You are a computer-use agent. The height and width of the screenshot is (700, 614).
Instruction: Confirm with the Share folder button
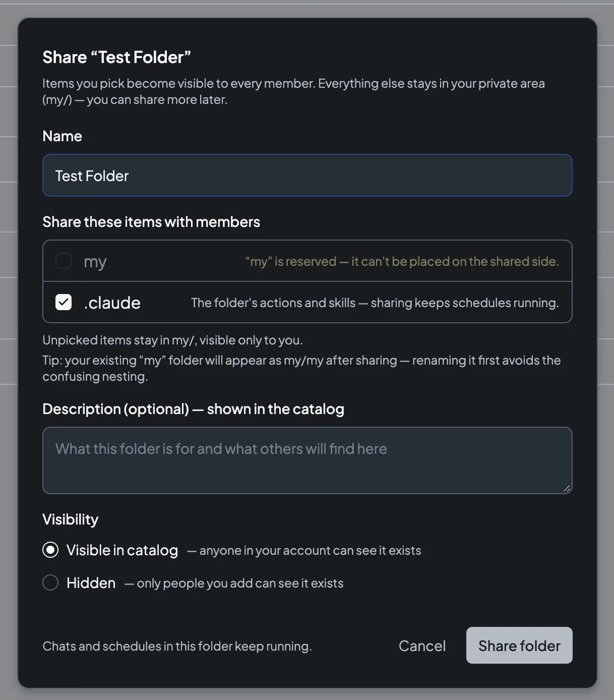pyautogui.click(x=519, y=646)
